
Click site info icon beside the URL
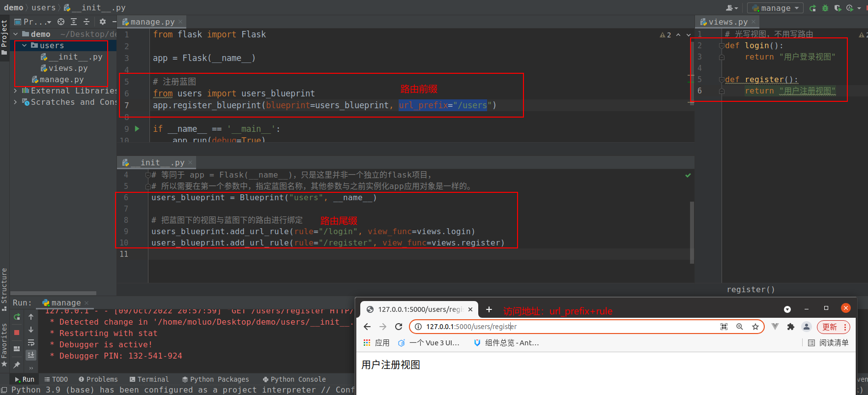pyautogui.click(x=418, y=327)
